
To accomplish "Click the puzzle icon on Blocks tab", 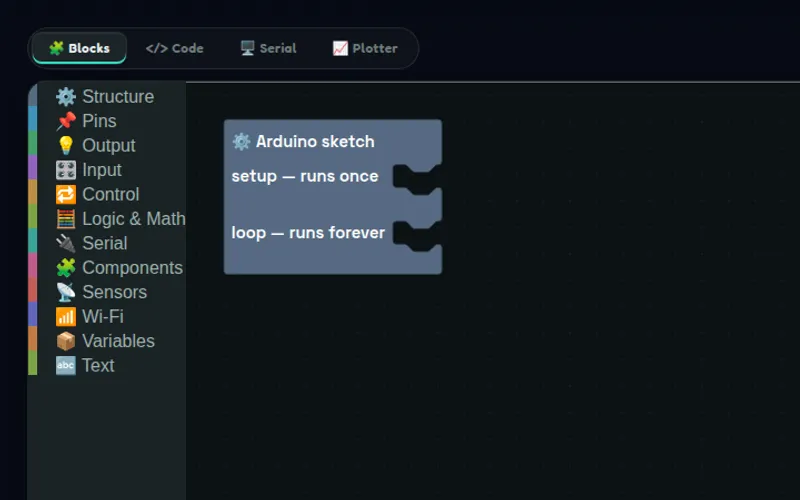I will pyautogui.click(x=56, y=48).
